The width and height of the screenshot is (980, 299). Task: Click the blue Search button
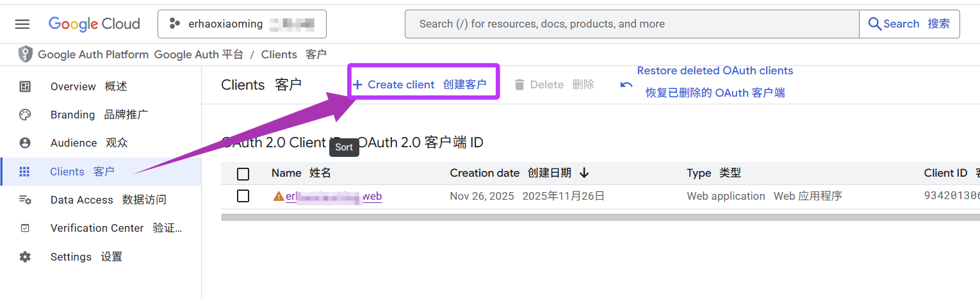(x=910, y=24)
